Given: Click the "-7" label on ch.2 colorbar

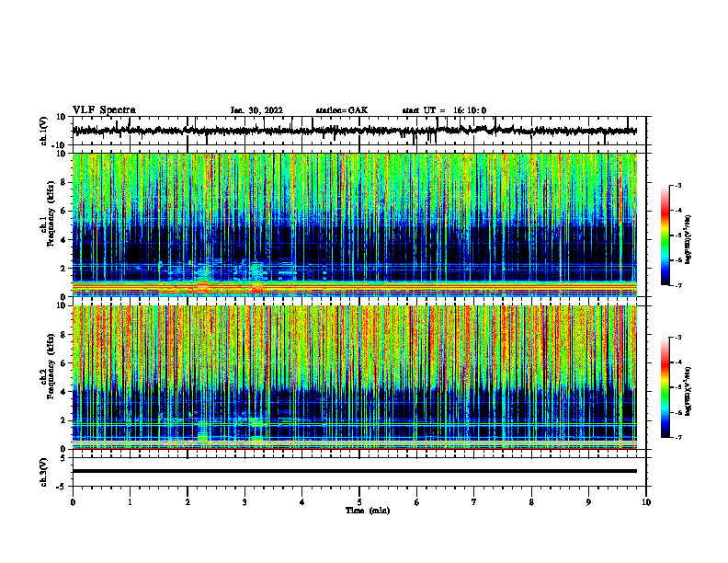Looking at the screenshot, I should 678,438.
